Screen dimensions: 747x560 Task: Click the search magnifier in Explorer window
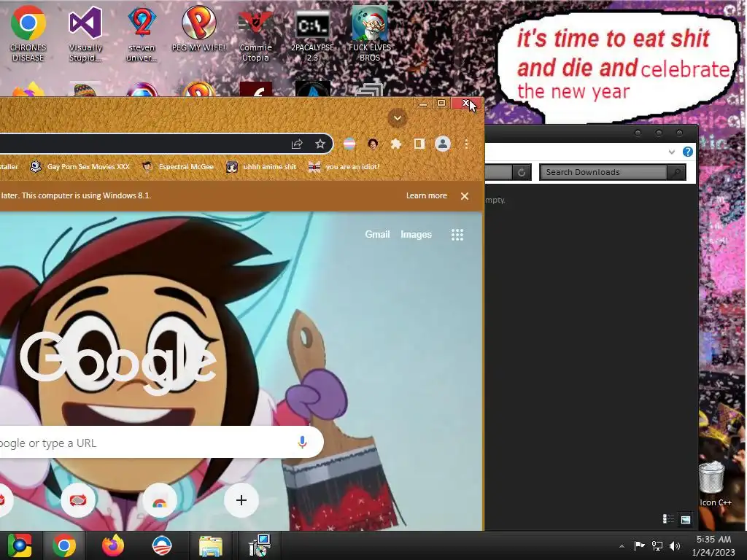coord(676,172)
